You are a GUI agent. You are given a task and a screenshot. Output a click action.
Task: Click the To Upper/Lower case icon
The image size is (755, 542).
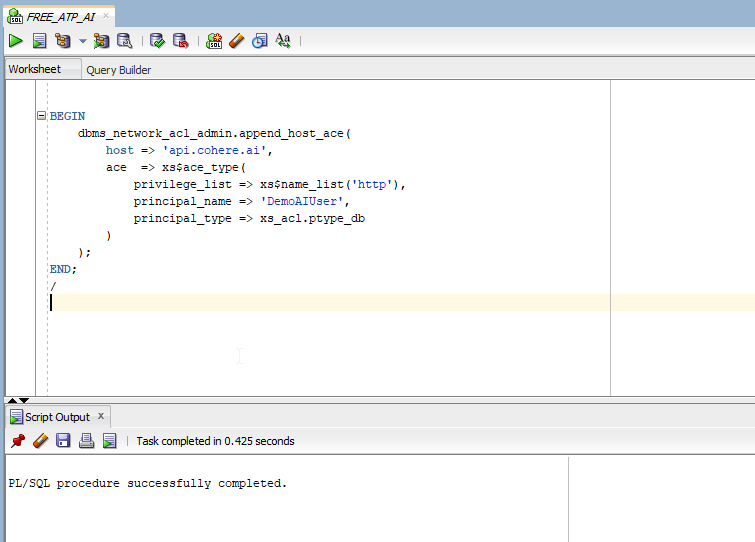click(x=283, y=41)
